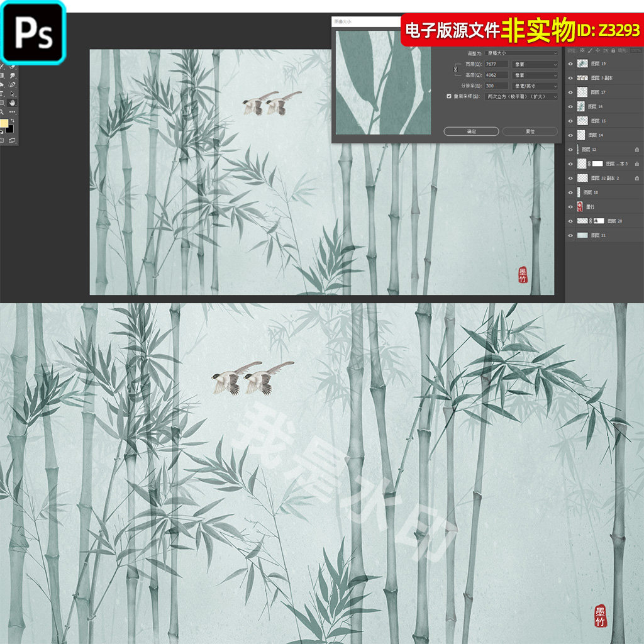This screenshot has width=644, height=644.
Task: Hide the 墨竹 seal layer
Action: pyautogui.click(x=570, y=206)
